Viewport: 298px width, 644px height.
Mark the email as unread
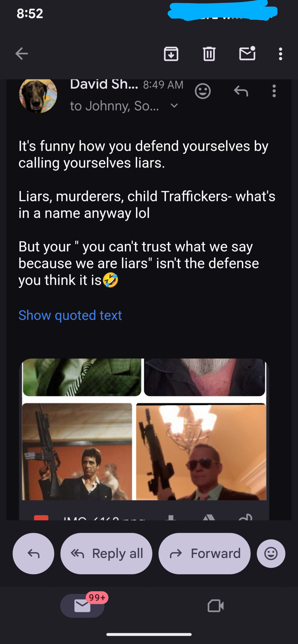[247, 53]
